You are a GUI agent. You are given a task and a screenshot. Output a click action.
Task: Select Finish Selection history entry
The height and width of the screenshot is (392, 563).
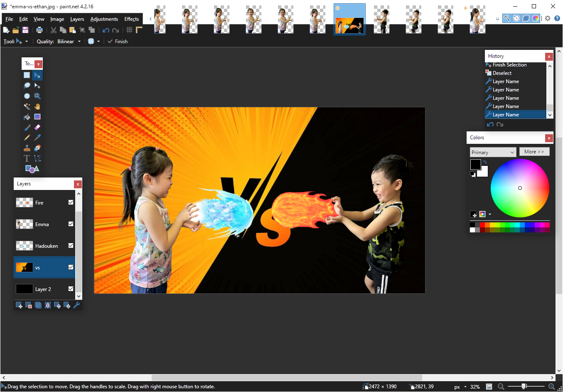515,65
